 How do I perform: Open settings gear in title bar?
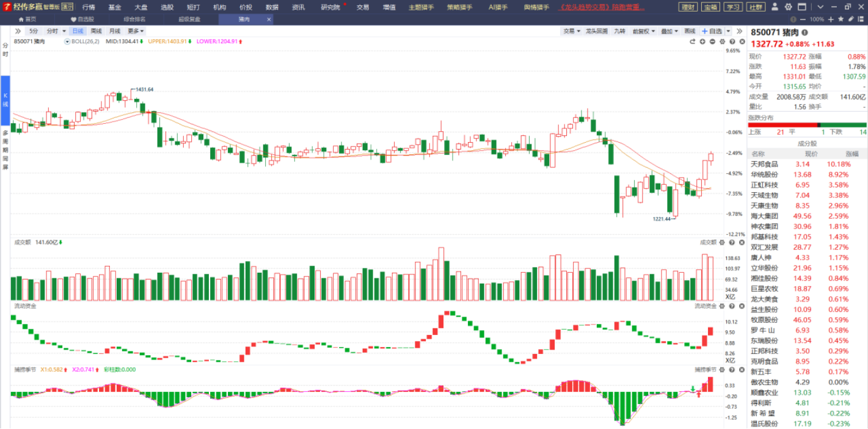[x=788, y=7]
